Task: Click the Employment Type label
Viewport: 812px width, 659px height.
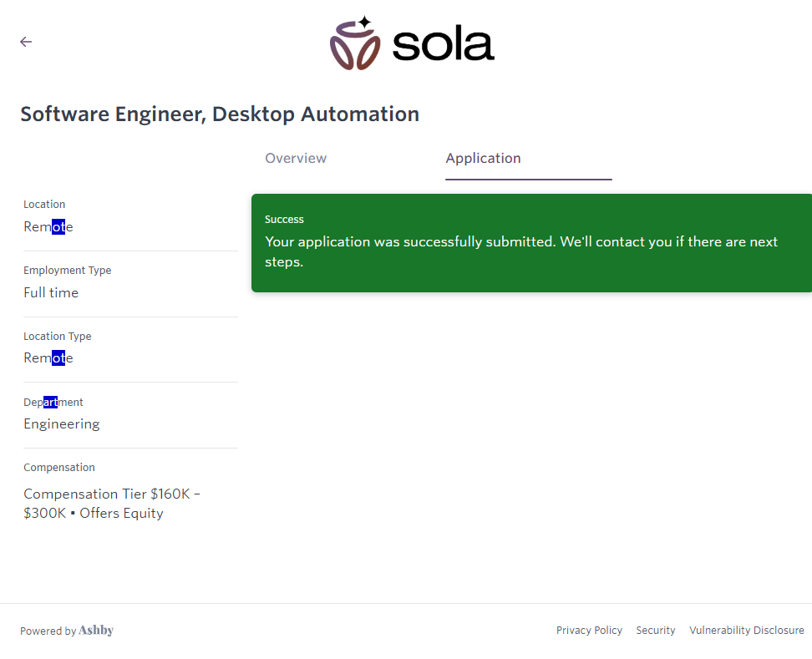Action: tap(67, 271)
